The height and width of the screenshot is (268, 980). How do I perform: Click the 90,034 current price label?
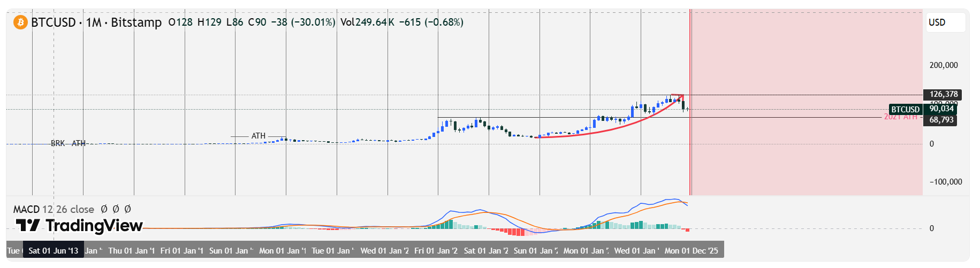point(941,109)
